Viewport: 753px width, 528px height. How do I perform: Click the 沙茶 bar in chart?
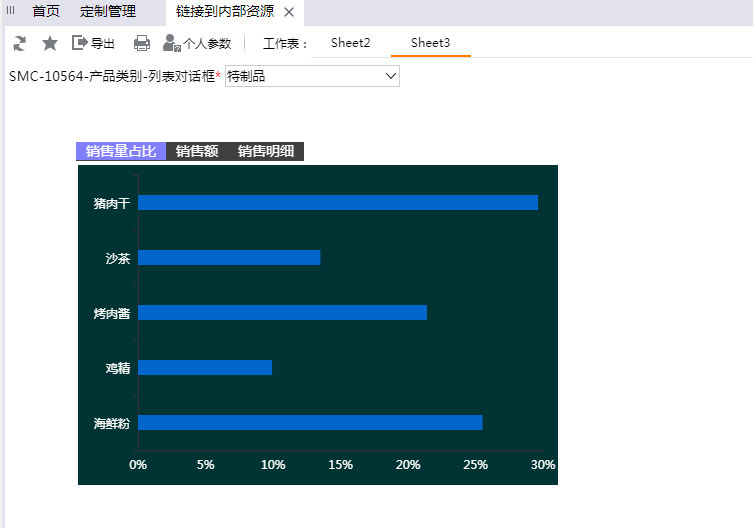click(229, 258)
